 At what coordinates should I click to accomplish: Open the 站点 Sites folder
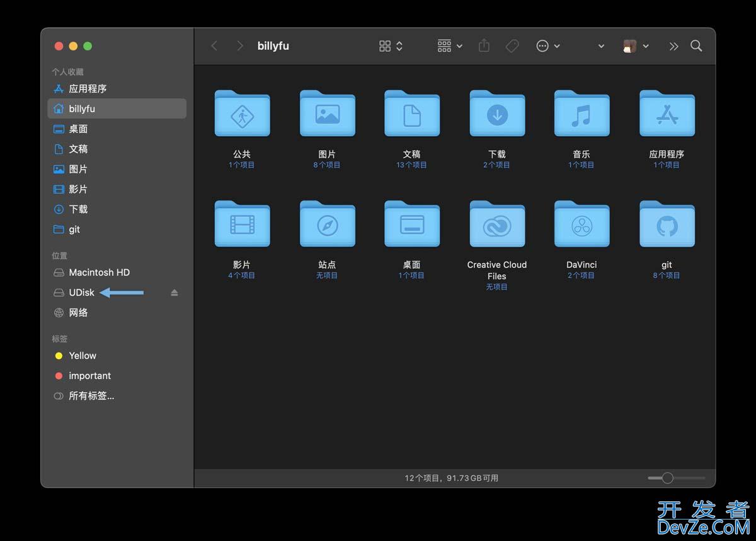click(x=327, y=224)
